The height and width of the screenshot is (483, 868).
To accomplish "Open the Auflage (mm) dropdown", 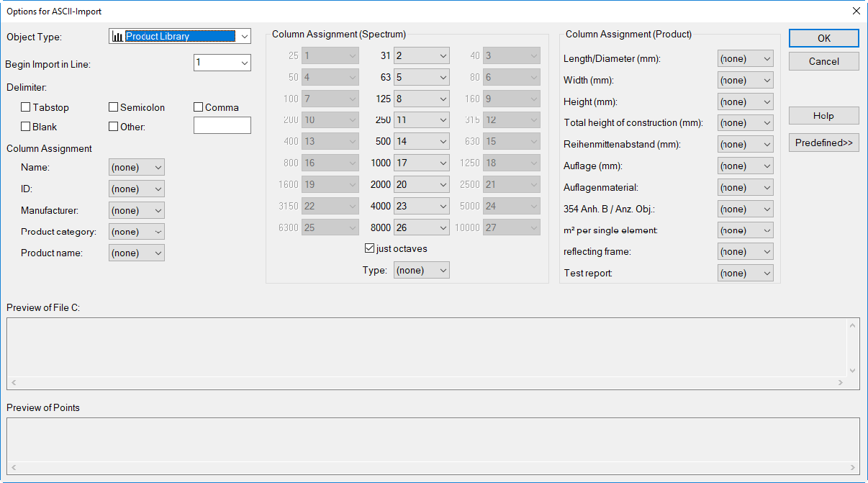I will 746,166.
